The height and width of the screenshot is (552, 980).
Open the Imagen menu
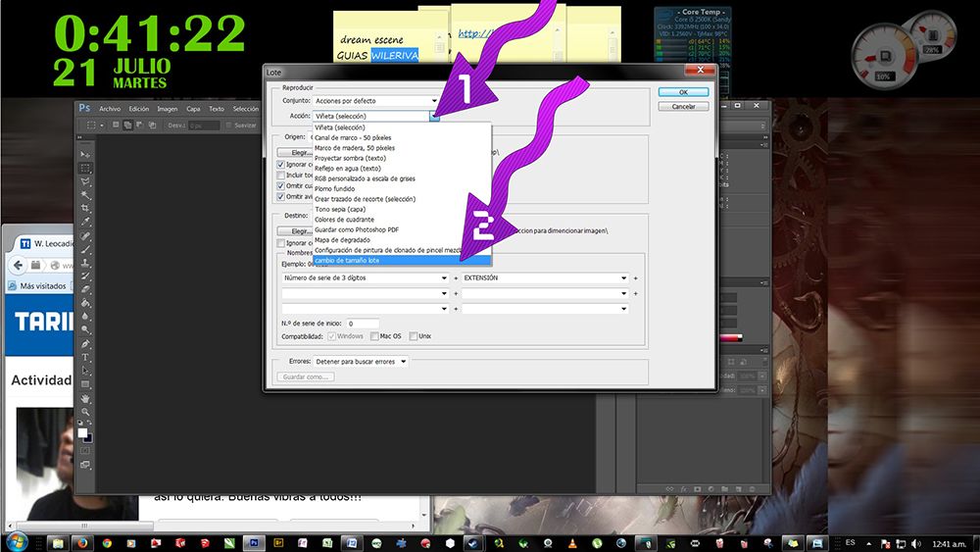pyautogui.click(x=167, y=109)
